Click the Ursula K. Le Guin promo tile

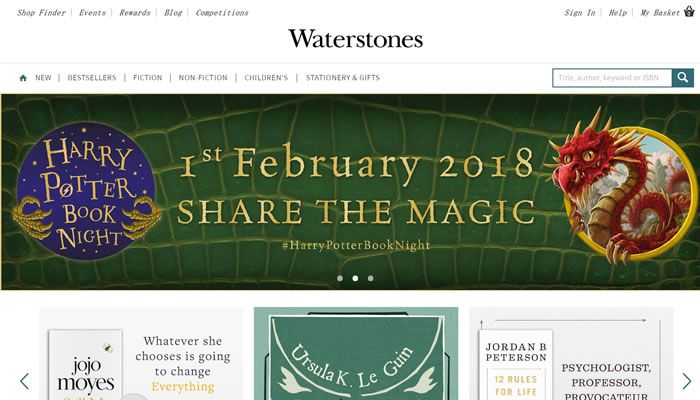[x=356, y=354]
